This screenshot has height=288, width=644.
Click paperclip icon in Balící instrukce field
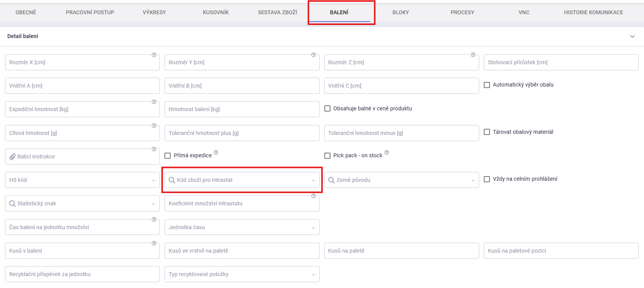coord(12,157)
